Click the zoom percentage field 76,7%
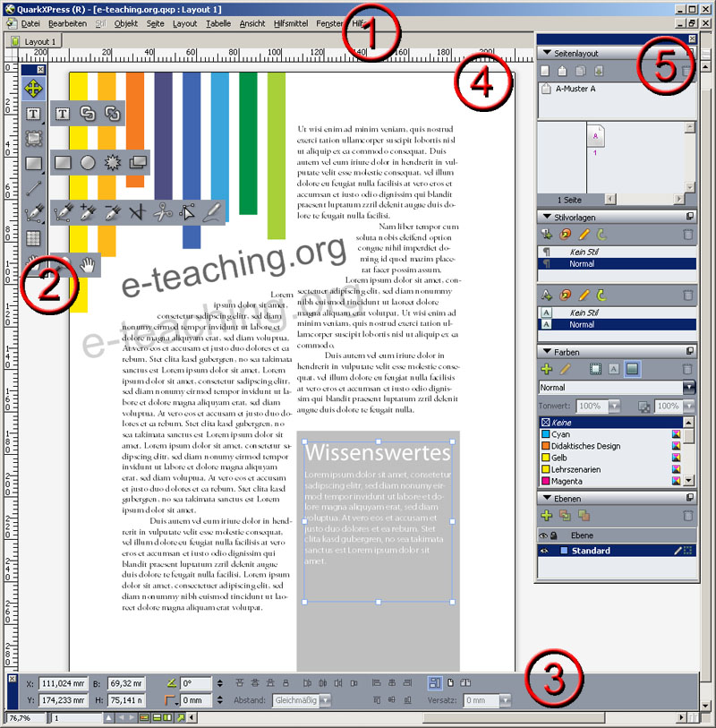Screen dimensions: 716x728 pos(26,718)
